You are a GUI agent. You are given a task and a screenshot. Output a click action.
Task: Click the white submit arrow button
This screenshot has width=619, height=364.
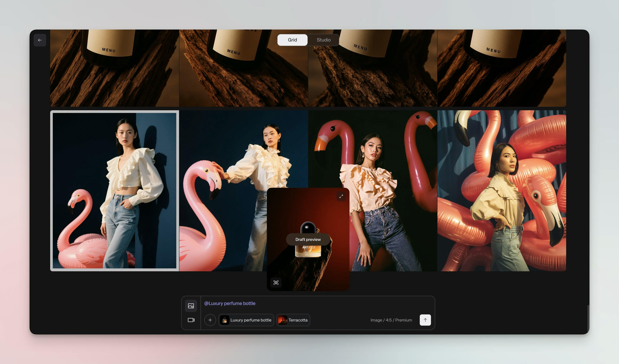425,320
